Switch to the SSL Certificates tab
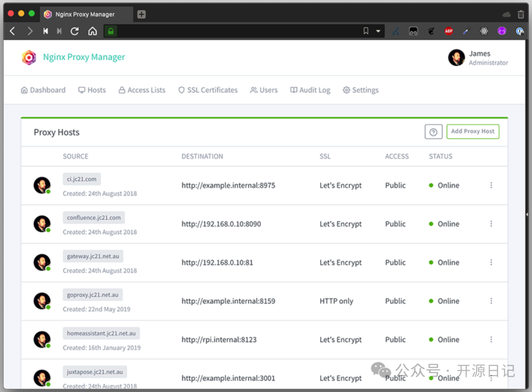Viewport: 532px width, 392px height. tap(208, 90)
